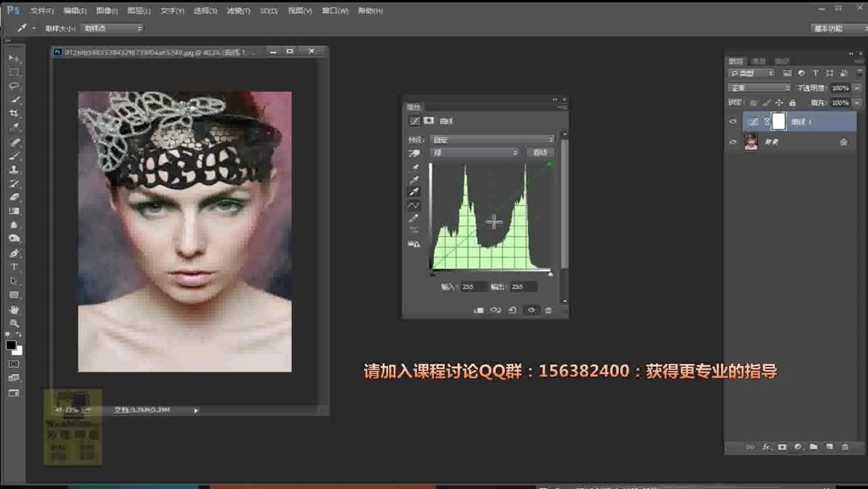
Task: Select the Type tool
Action: (x=14, y=268)
